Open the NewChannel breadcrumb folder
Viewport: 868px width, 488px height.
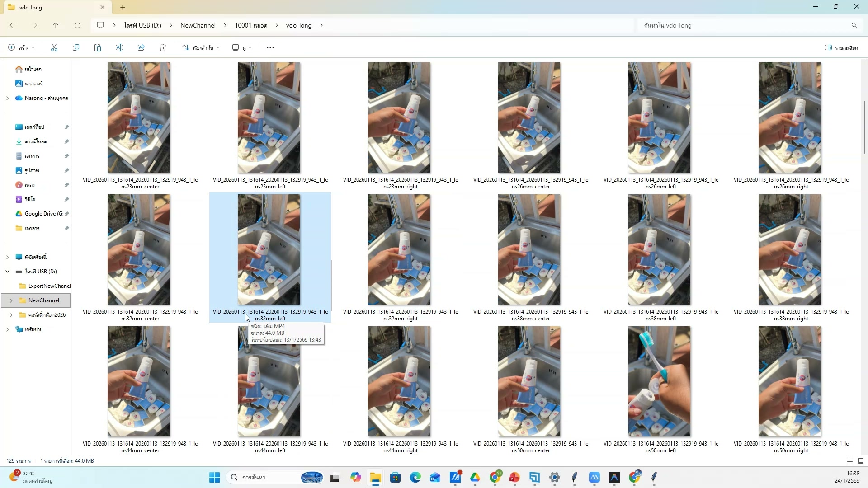coord(197,25)
